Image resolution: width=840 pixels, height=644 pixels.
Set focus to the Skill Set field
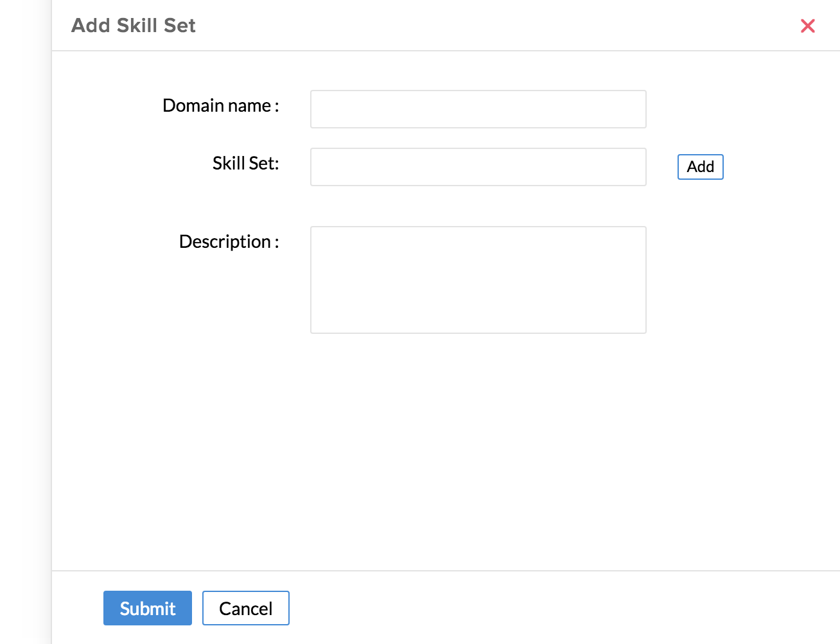[x=478, y=167]
